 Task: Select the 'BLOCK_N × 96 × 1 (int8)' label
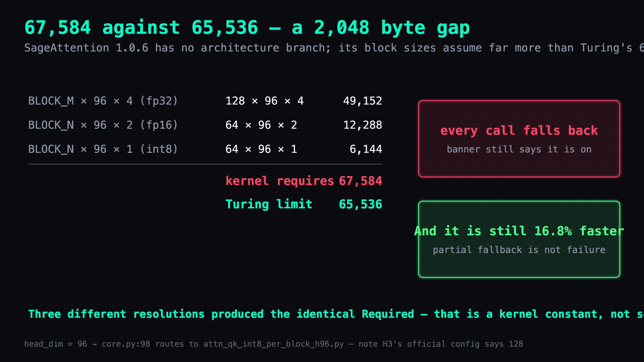point(103,149)
